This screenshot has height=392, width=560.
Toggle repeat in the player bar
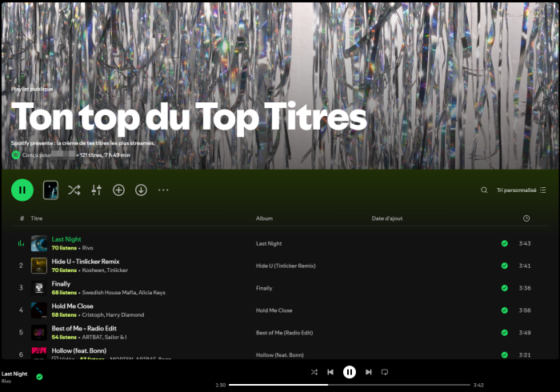pyautogui.click(x=385, y=372)
